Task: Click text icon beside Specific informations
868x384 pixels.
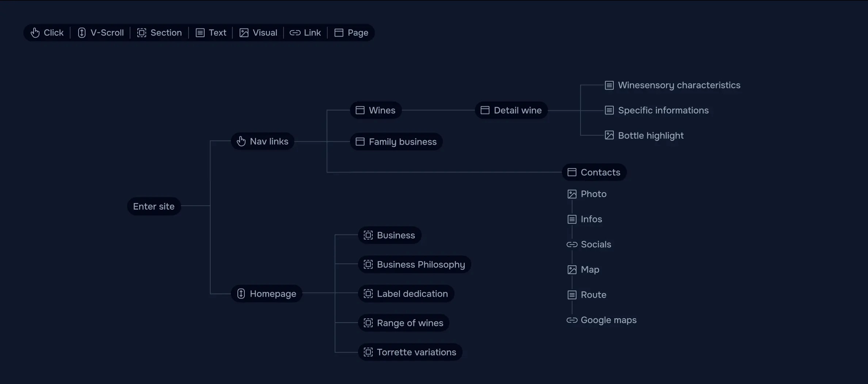Action: coord(609,110)
